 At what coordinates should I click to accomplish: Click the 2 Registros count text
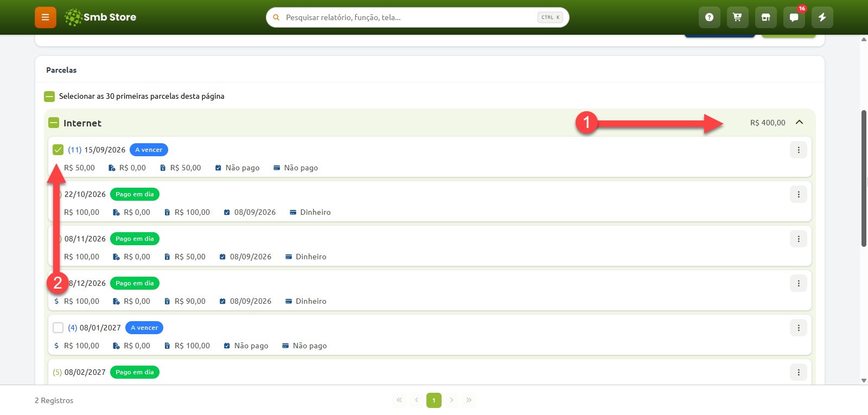click(x=54, y=400)
